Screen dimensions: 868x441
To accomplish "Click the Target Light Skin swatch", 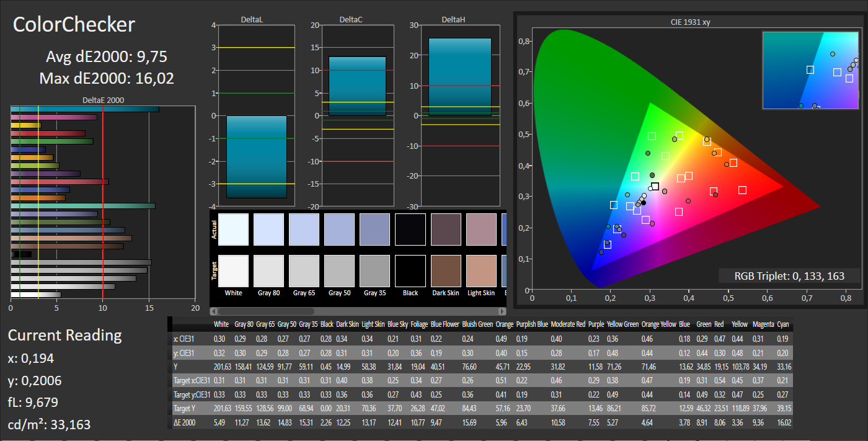I will coord(482,271).
